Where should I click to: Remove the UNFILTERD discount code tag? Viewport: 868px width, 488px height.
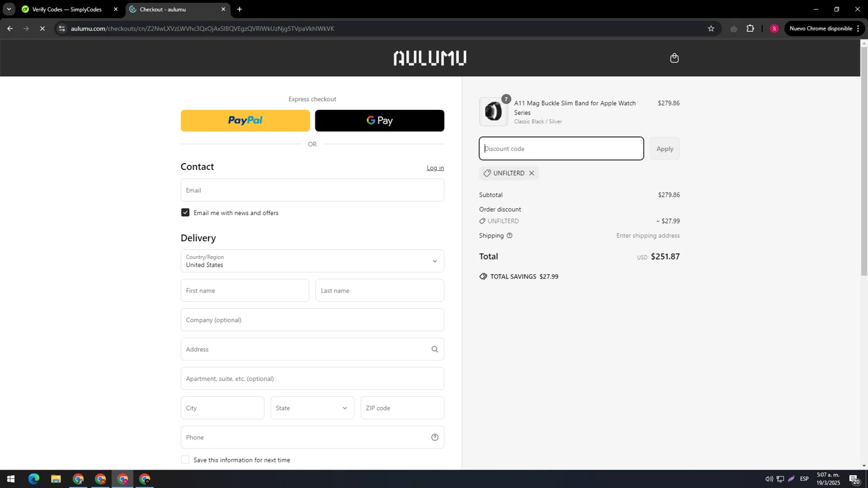[531, 173]
